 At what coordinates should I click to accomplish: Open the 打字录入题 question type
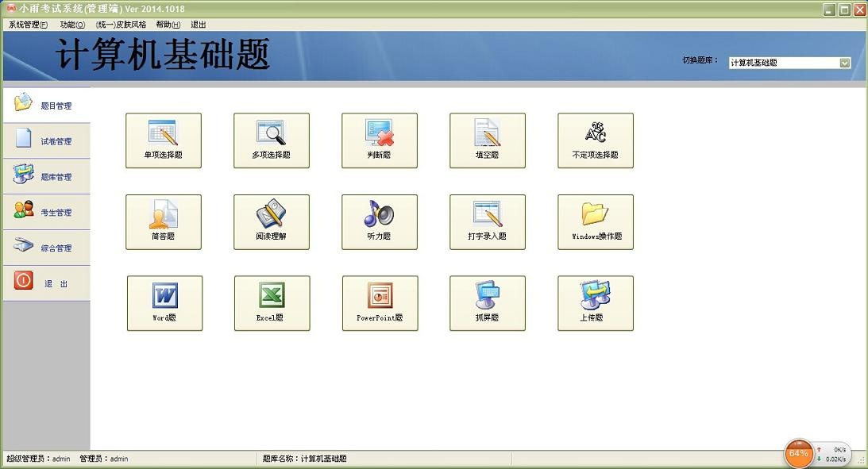(x=487, y=221)
